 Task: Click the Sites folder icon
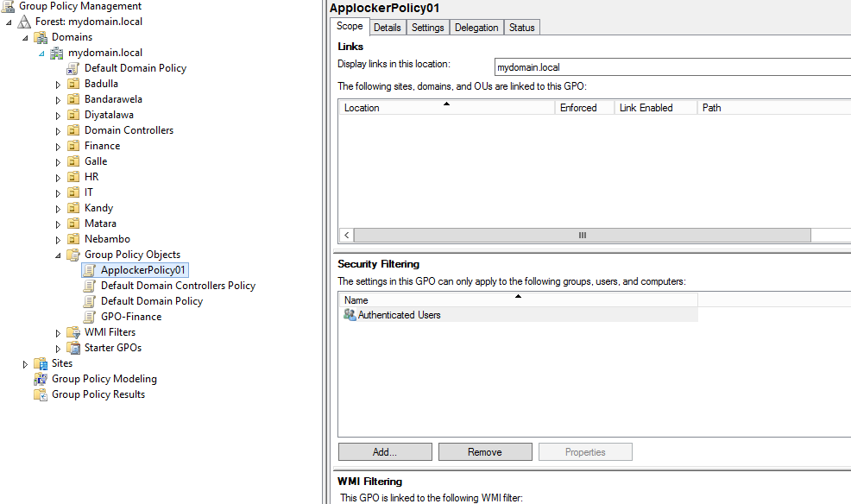pyautogui.click(x=41, y=364)
